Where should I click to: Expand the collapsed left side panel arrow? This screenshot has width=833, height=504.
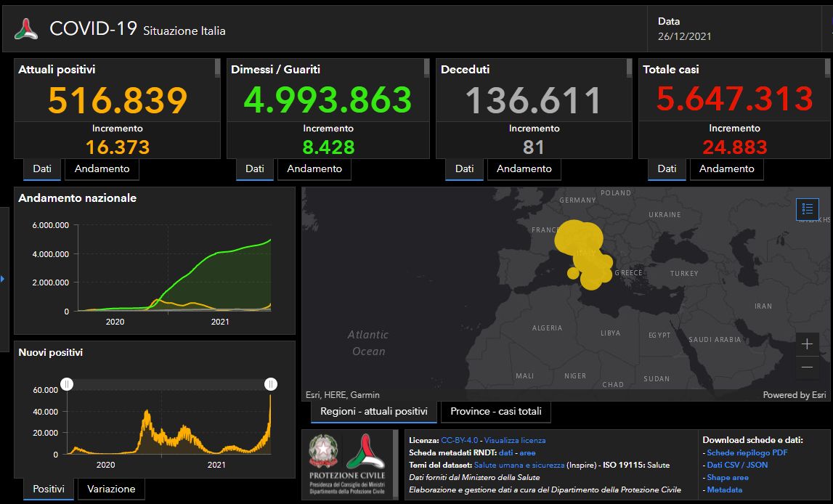tap(3, 278)
